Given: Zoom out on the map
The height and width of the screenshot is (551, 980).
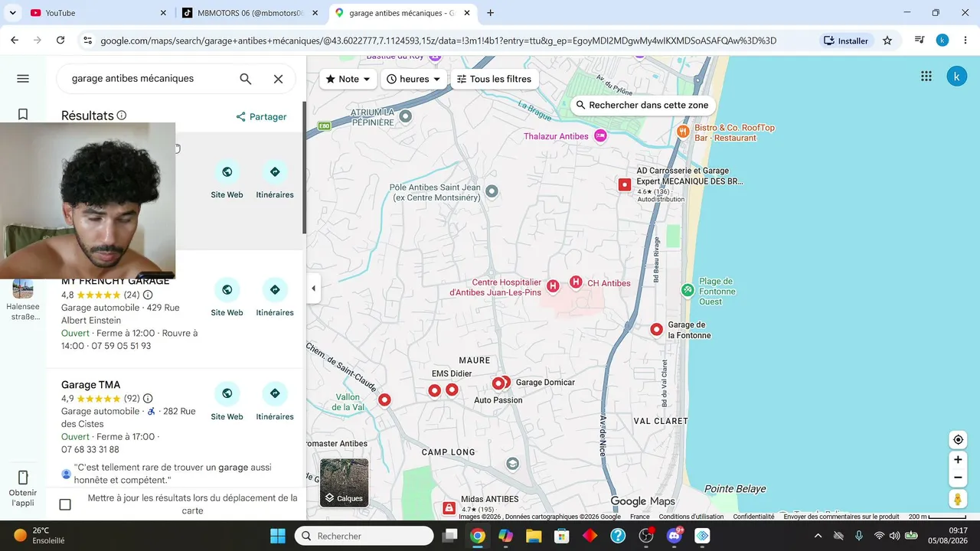Looking at the screenshot, I should pyautogui.click(x=958, y=478).
